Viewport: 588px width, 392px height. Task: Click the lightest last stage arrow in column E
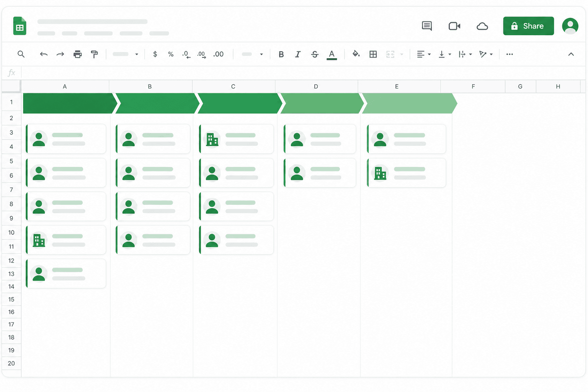point(409,103)
